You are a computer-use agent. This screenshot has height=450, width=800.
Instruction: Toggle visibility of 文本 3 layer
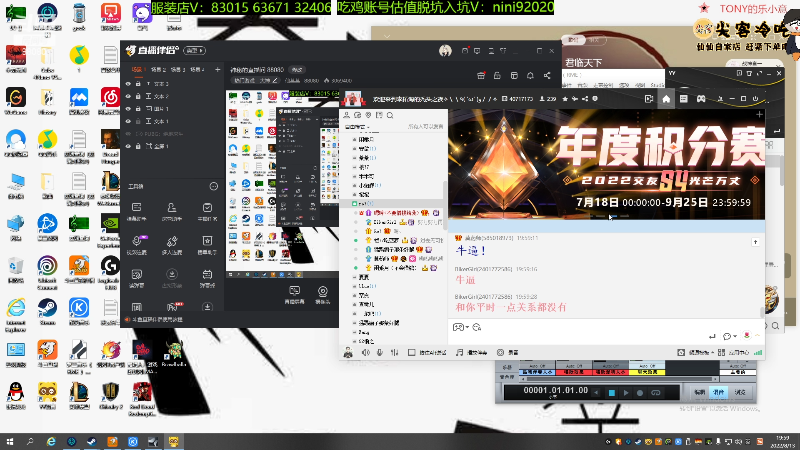(x=128, y=84)
